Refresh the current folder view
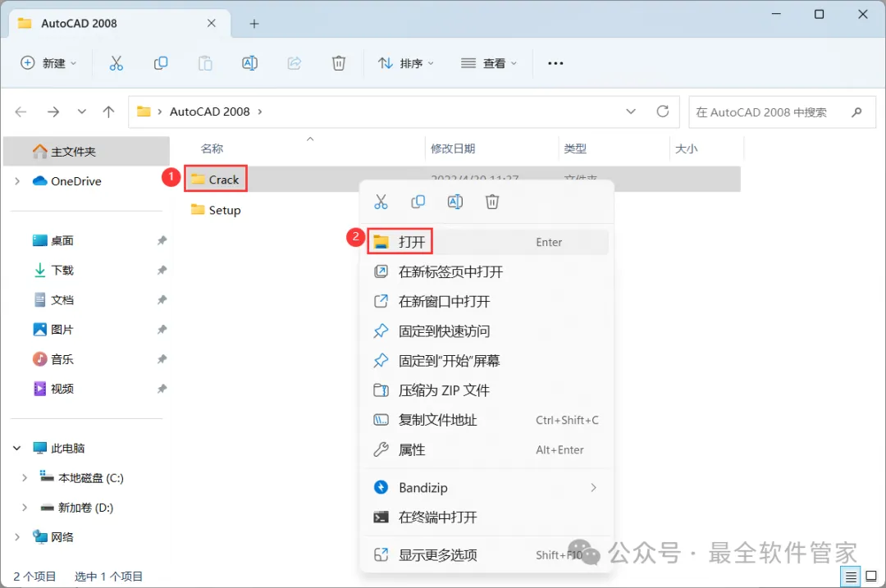This screenshot has height=588, width=886. pos(663,112)
